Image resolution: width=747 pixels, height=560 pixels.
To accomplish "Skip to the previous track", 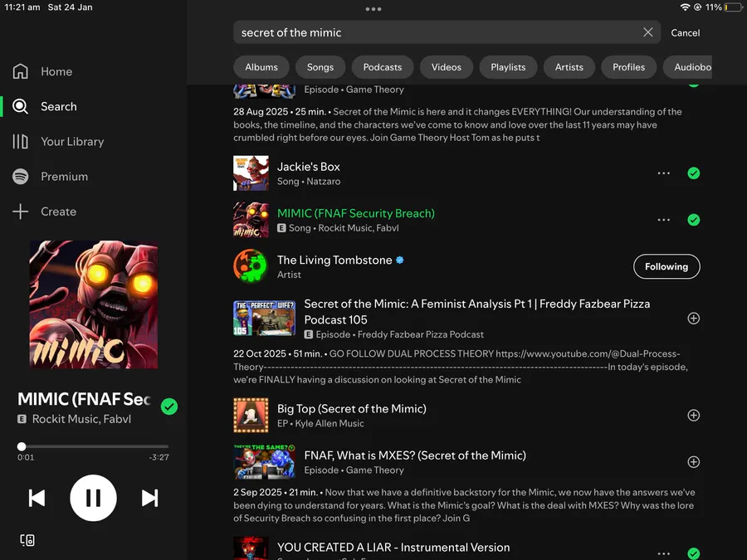I will 37,498.
